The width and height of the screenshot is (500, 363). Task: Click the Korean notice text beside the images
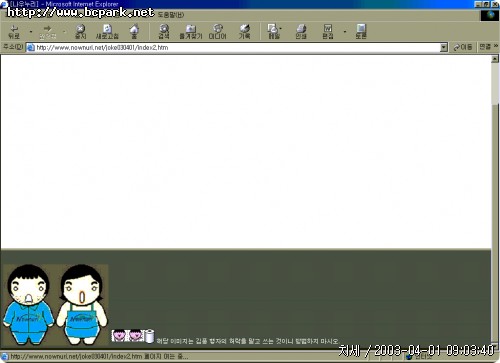coord(248,341)
